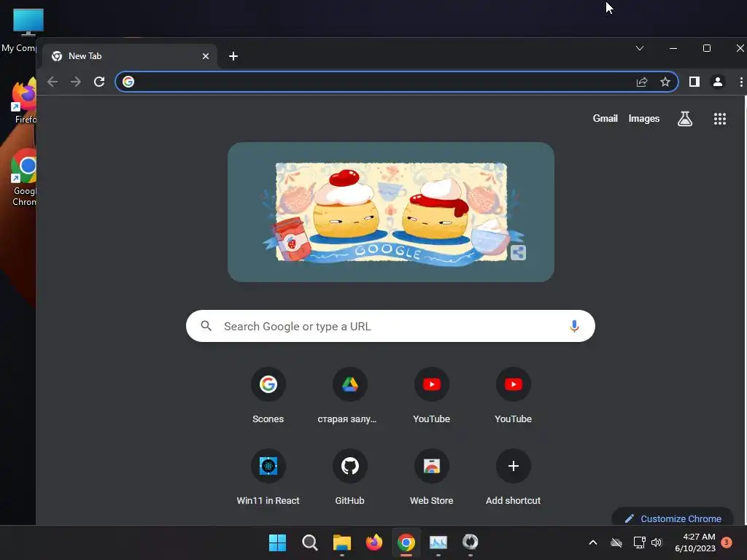Open a new tab with the plus button
Viewport: 747px width, 560px height.
coord(233,56)
